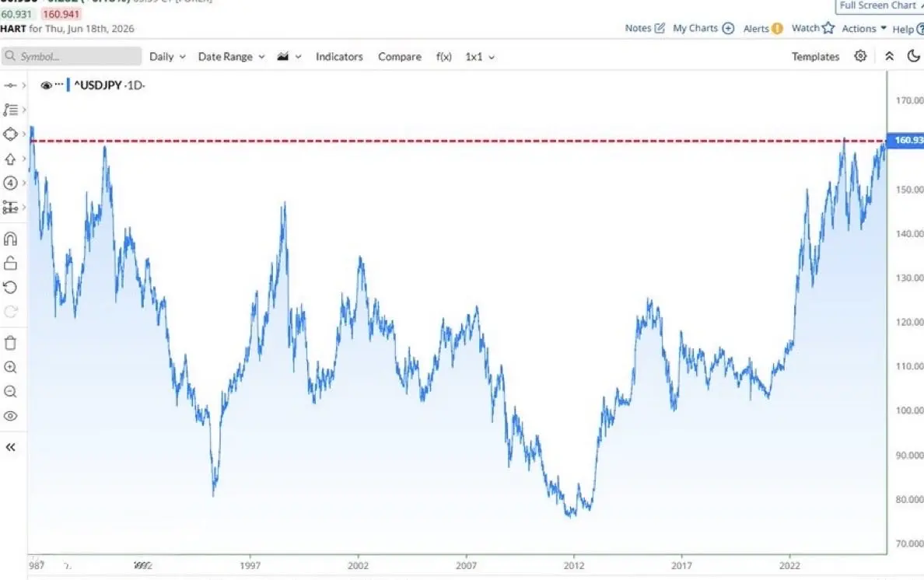Switch to dark mode moon icon

[x=913, y=56]
